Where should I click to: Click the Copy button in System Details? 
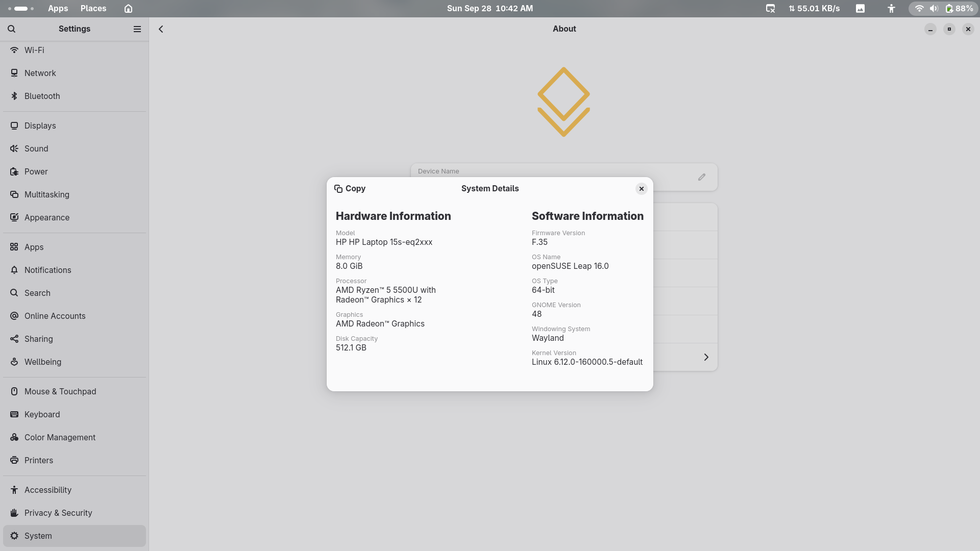(x=350, y=189)
